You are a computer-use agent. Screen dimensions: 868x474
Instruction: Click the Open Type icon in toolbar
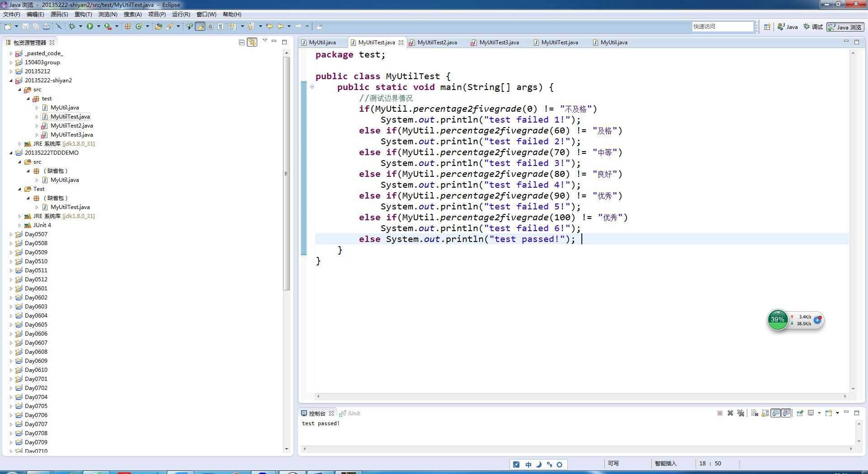tap(158, 26)
